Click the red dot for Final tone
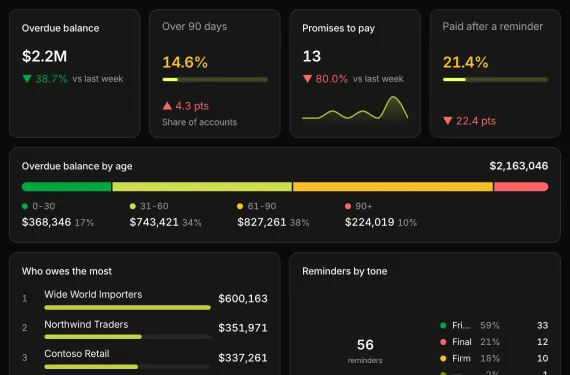The image size is (570, 375). coord(443,342)
